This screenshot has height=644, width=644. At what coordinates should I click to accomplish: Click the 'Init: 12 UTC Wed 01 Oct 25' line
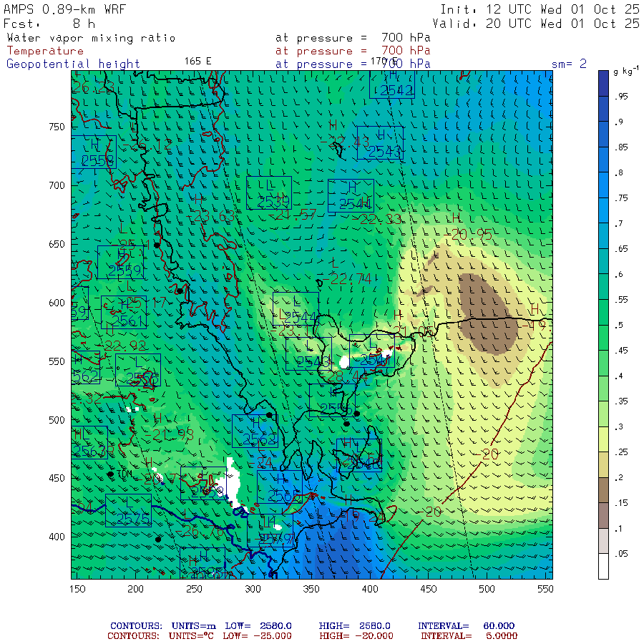click(x=540, y=9)
